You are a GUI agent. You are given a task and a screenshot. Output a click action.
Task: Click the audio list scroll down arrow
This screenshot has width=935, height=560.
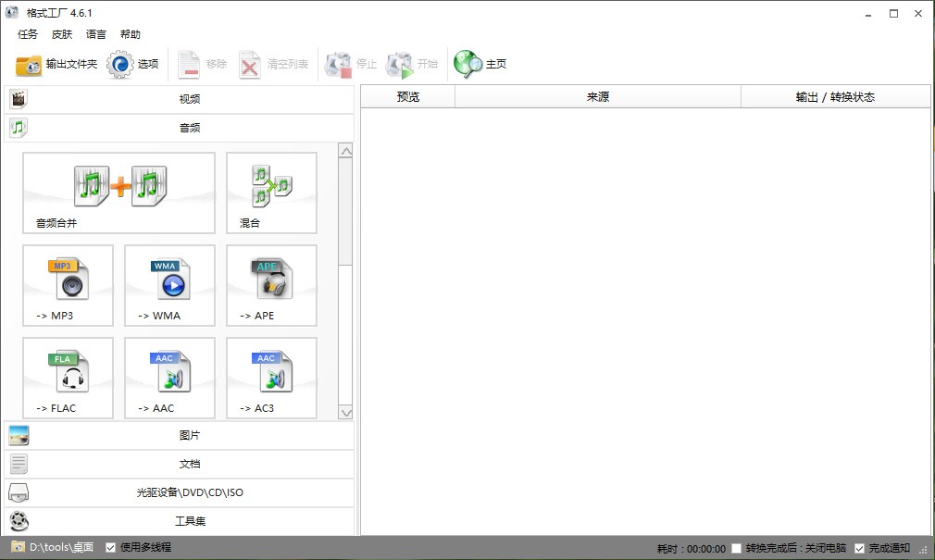(346, 412)
